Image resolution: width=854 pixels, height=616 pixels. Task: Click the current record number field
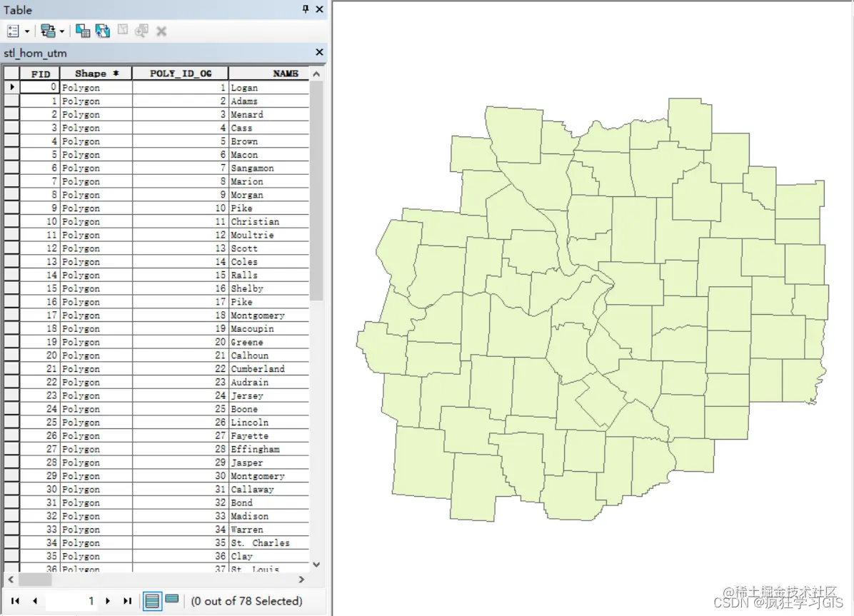(x=71, y=601)
